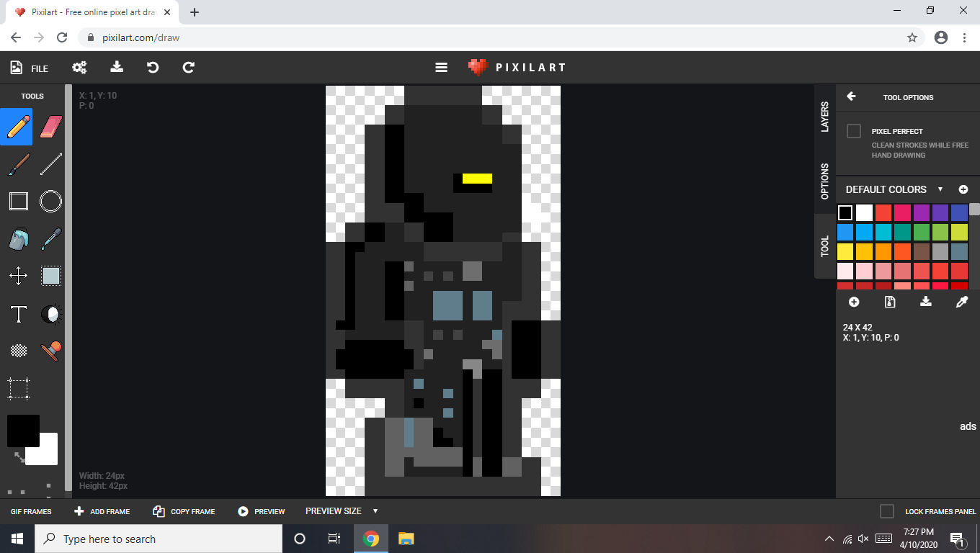Toggle the Lock Frames Panel checkbox

(887, 511)
